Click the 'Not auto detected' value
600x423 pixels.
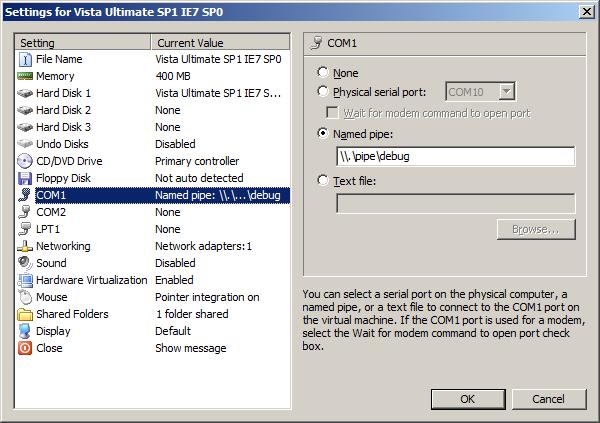(x=199, y=178)
